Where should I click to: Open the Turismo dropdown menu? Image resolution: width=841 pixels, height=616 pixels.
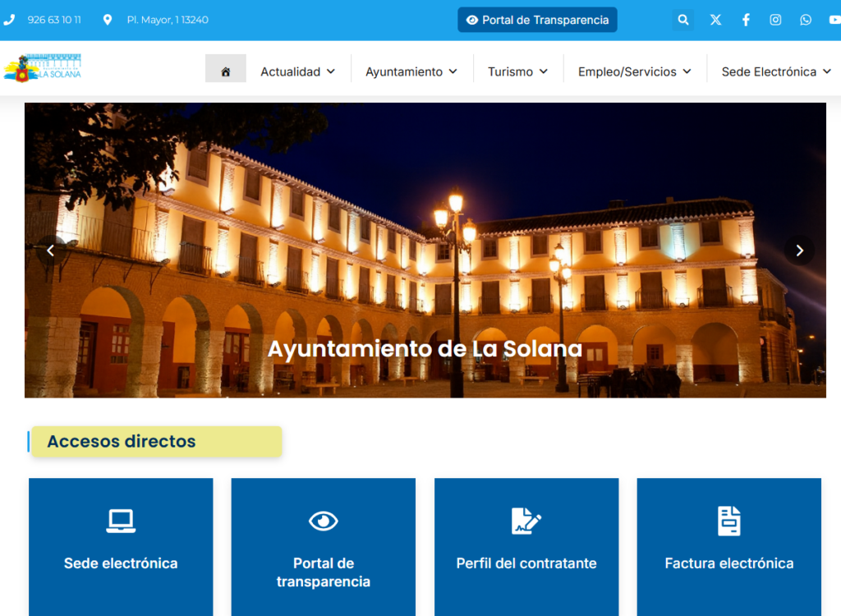[517, 71]
